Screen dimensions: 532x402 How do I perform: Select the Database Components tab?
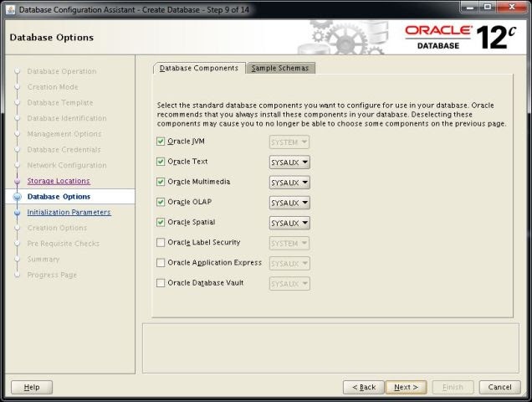click(x=199, y=68)
